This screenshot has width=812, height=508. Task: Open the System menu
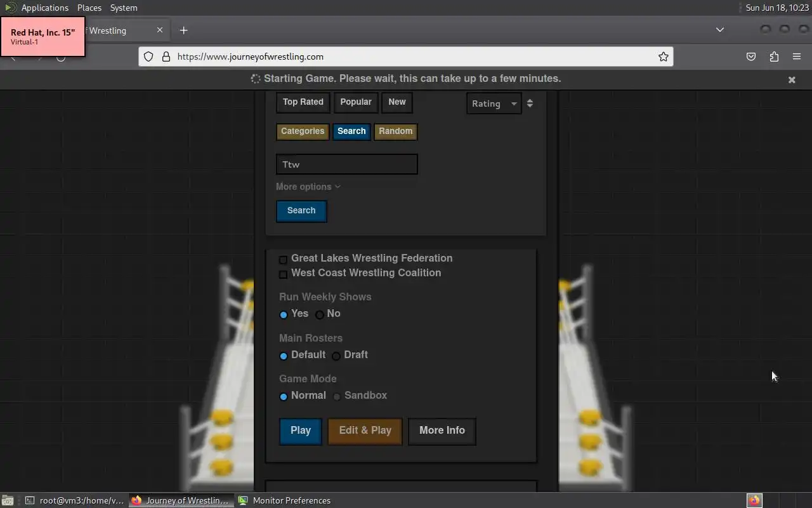[x=124, y=8]
